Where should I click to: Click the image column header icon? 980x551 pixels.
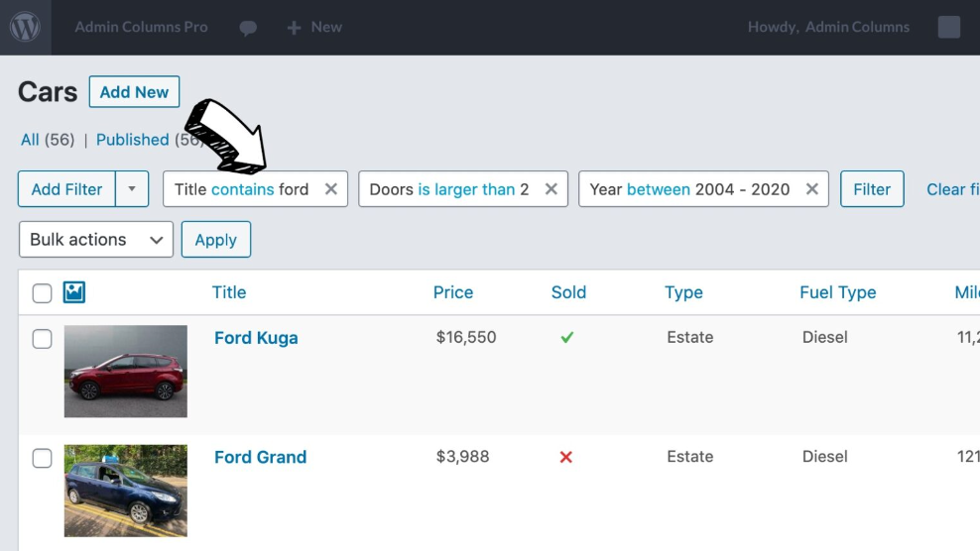click(x=73, y=291)
